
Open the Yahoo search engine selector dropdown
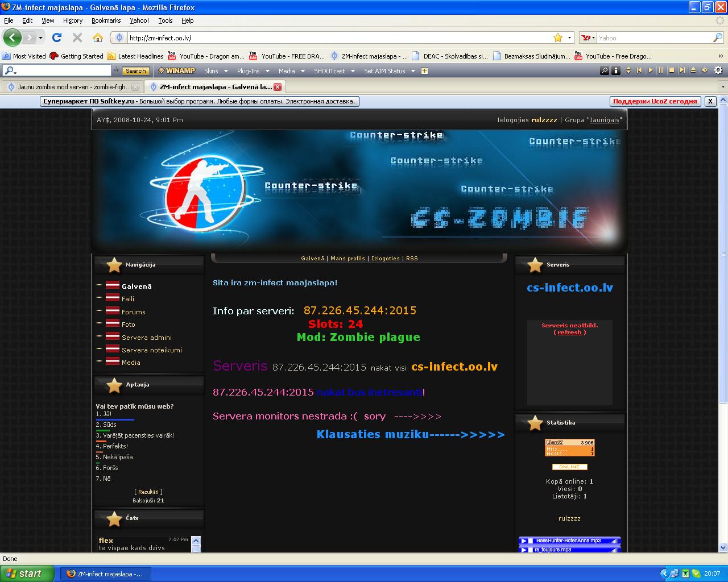click(589, 38)
